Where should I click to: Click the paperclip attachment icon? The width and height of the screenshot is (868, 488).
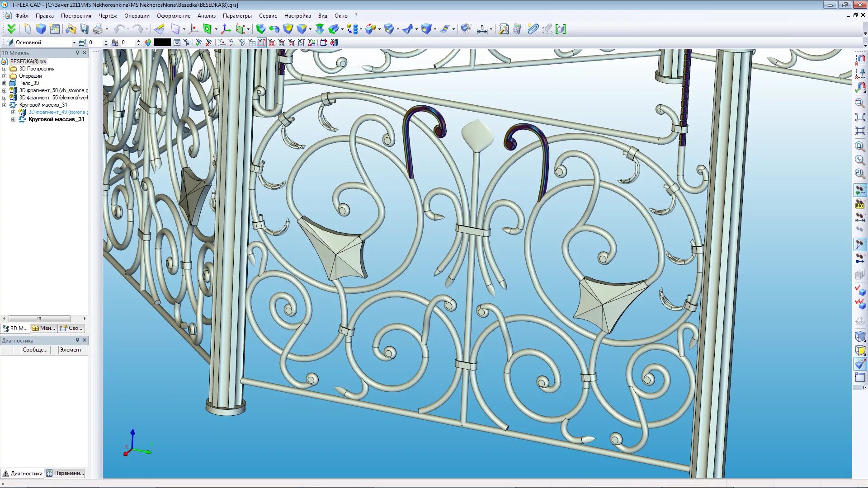(x=533, y=29)
